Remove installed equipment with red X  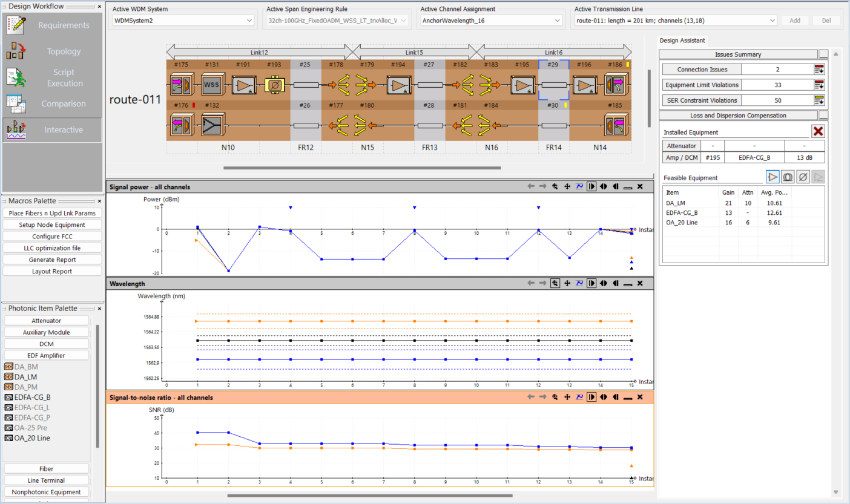click(819, 131)
